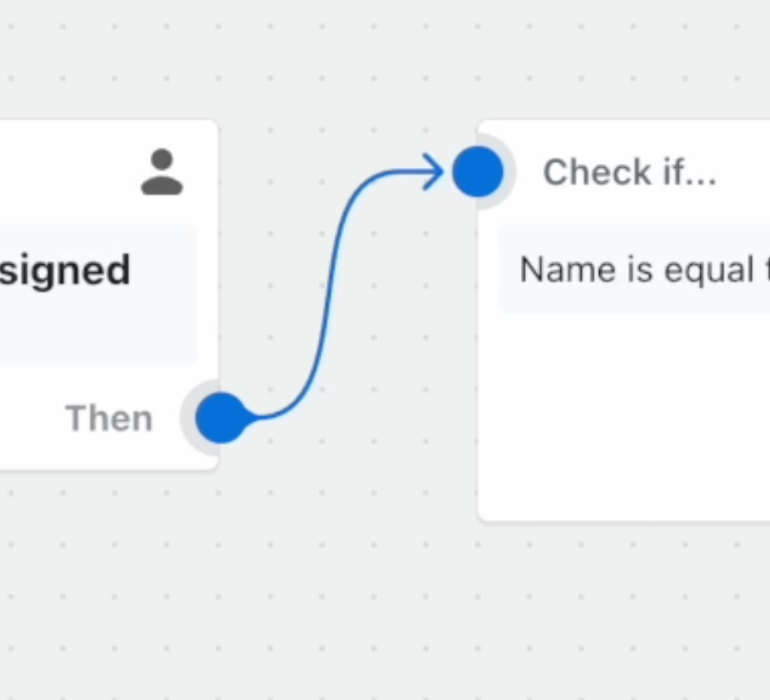Screen dimensions: 770x700
Task: Click the Check if... card title
Action: pyautogui.click(x=630, y=172)
